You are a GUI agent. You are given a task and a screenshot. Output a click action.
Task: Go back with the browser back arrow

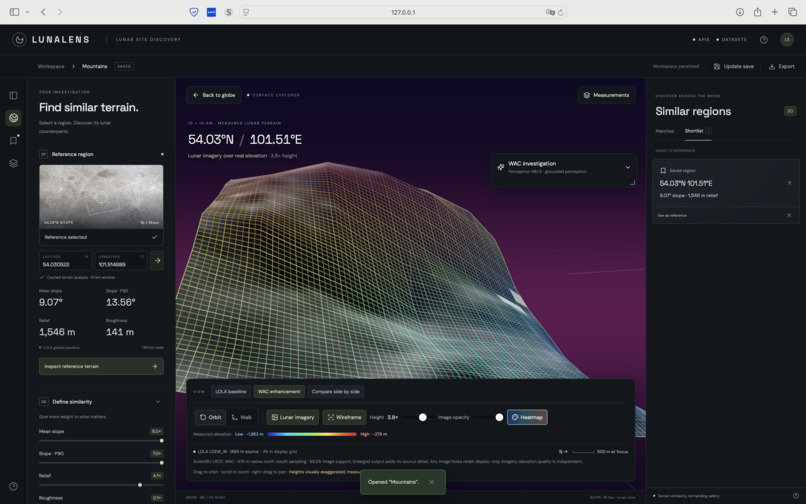tap(43, 12)
